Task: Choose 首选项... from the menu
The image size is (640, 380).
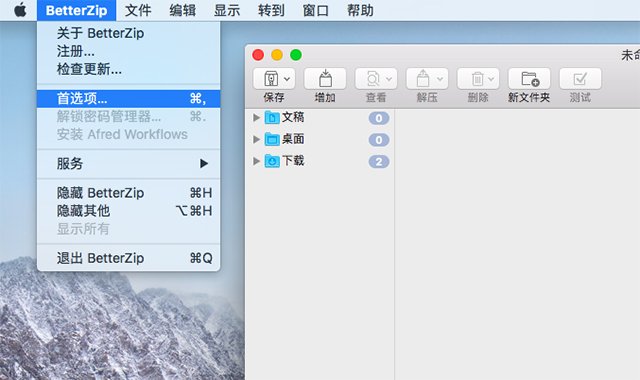Action: tap(129, 99)
